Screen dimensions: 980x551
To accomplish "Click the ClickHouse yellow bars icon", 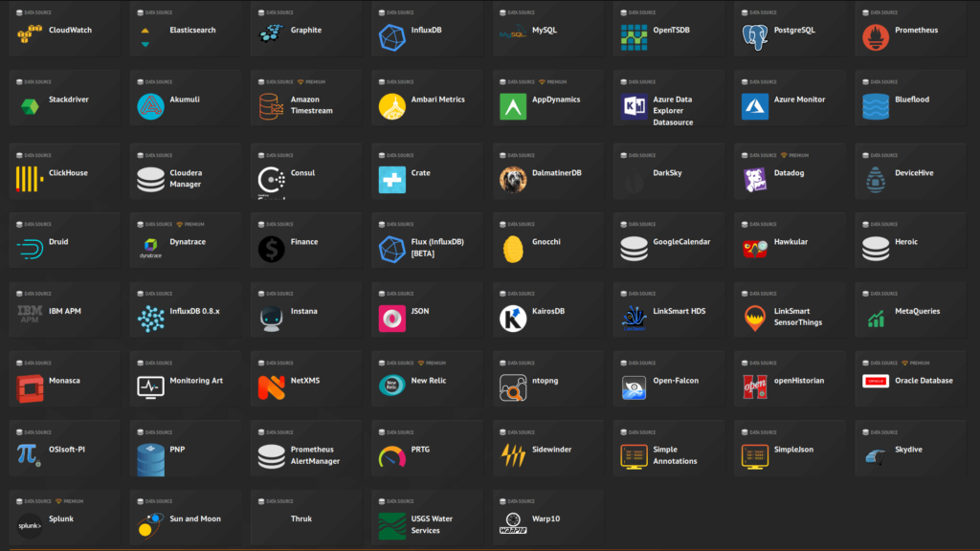I will [30, 180].
